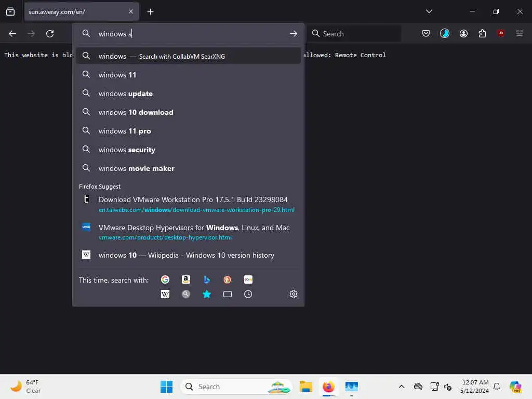The image size is (532, 399).
Task: Open the en.taiwebs.com VMware download URL
Action: coord(196,210)
